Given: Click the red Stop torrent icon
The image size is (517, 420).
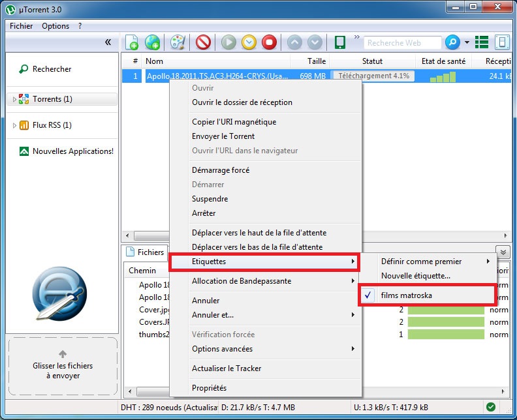Looking at the screenshot, I should (270, 42).
